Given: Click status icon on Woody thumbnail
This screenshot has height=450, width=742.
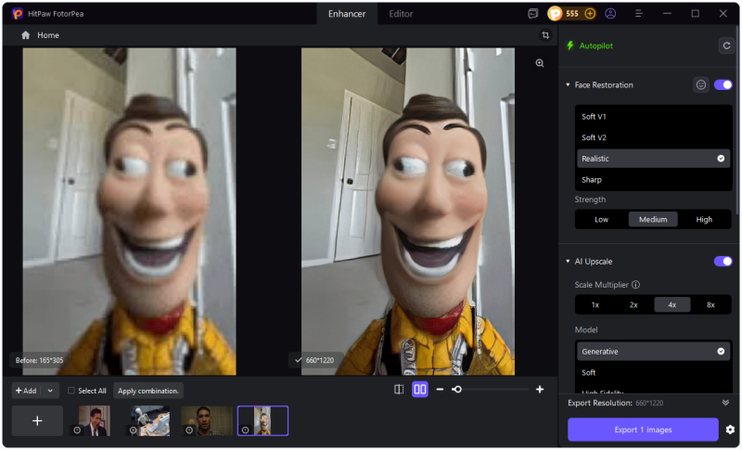Looking at the screenshot, I should click(x=245, y=430).
